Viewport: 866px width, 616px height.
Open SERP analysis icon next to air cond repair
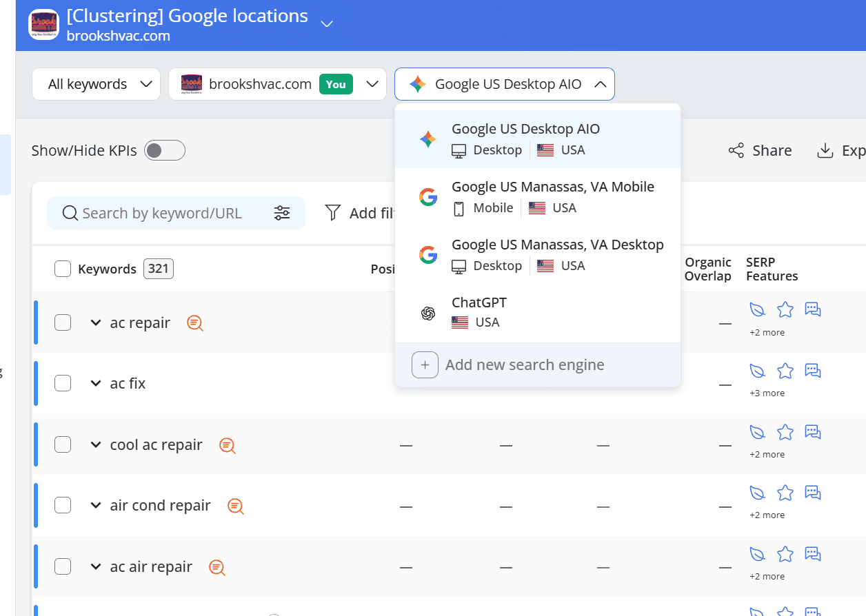coord(236,506)
